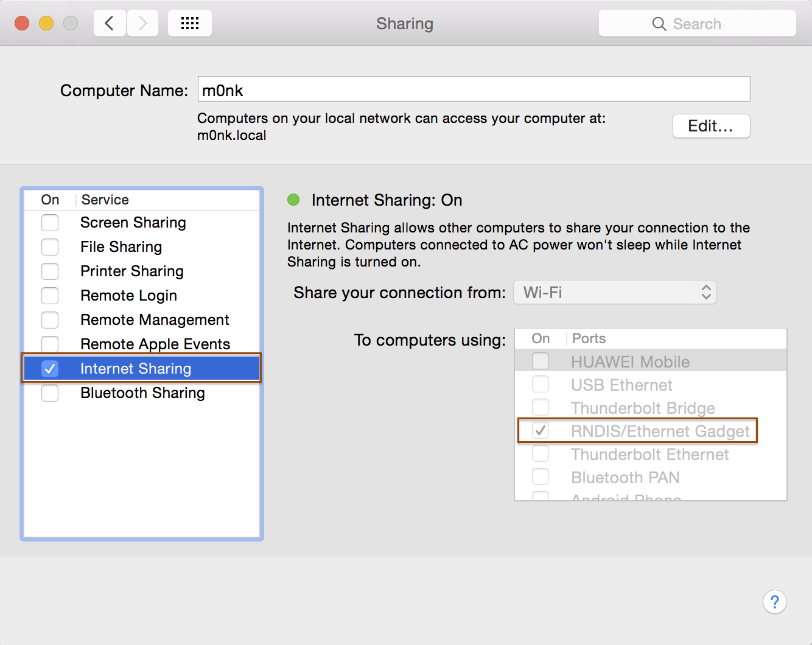Screen dimensions: 812x645
Task: Select File Sharing service row
Action: coord(142,247)
